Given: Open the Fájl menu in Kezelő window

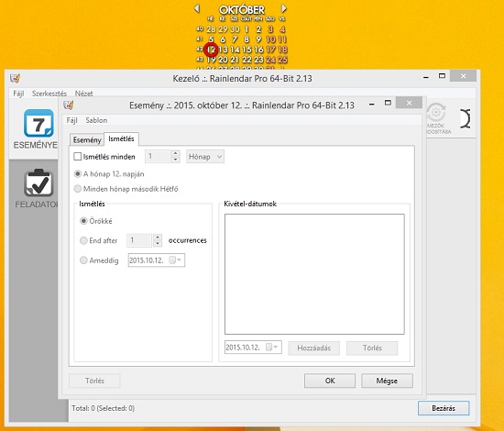Looking at the screenshot, I should pos(18,94).
